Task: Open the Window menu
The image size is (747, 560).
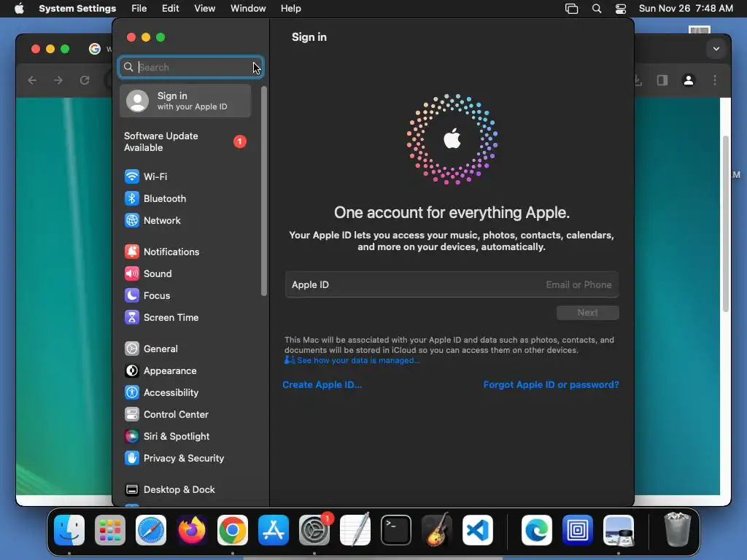Action: pos(248,9)
